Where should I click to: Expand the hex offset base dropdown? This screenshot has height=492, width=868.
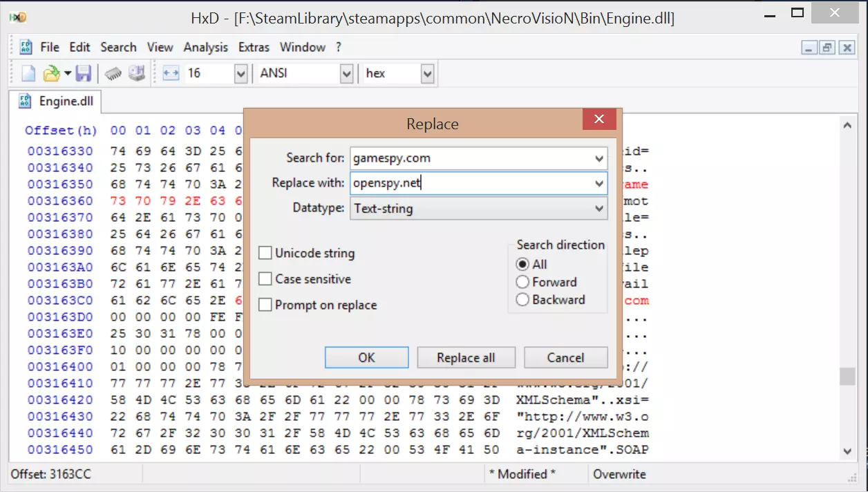tap(427, 73)
